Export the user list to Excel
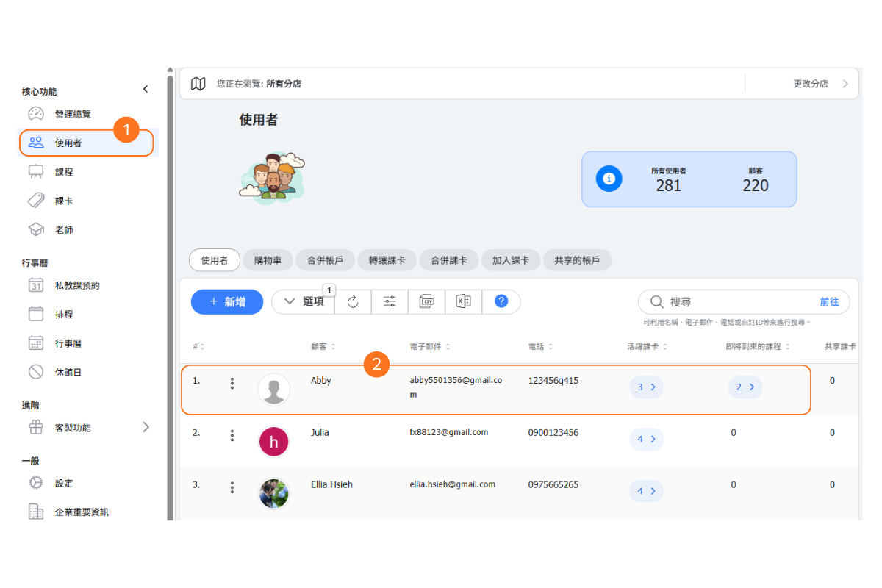The width and height of the screenshot is (882, 588). [463, 301]
